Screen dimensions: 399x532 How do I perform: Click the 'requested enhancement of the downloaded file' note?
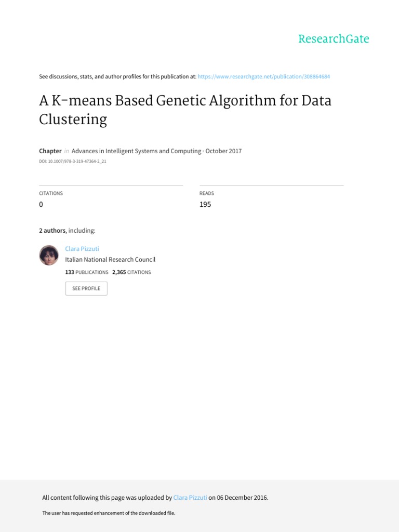109,513
